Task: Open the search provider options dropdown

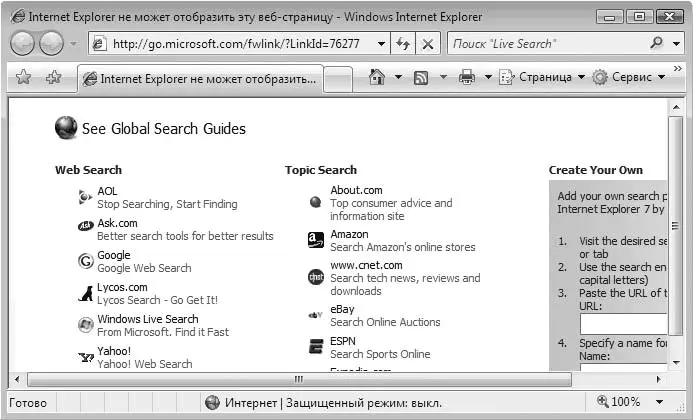Action: (x=677, y=43)
